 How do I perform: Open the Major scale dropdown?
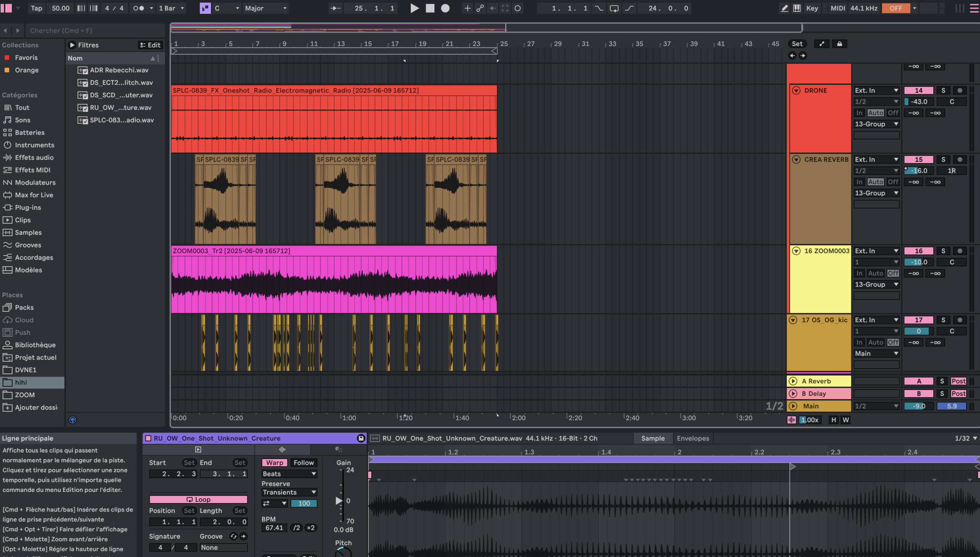pos(266,8)
